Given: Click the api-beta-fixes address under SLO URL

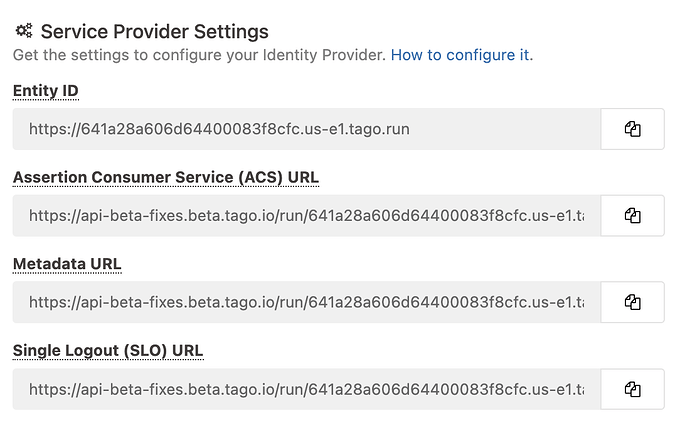Looking at the screenshot, I should pos(306,388).
